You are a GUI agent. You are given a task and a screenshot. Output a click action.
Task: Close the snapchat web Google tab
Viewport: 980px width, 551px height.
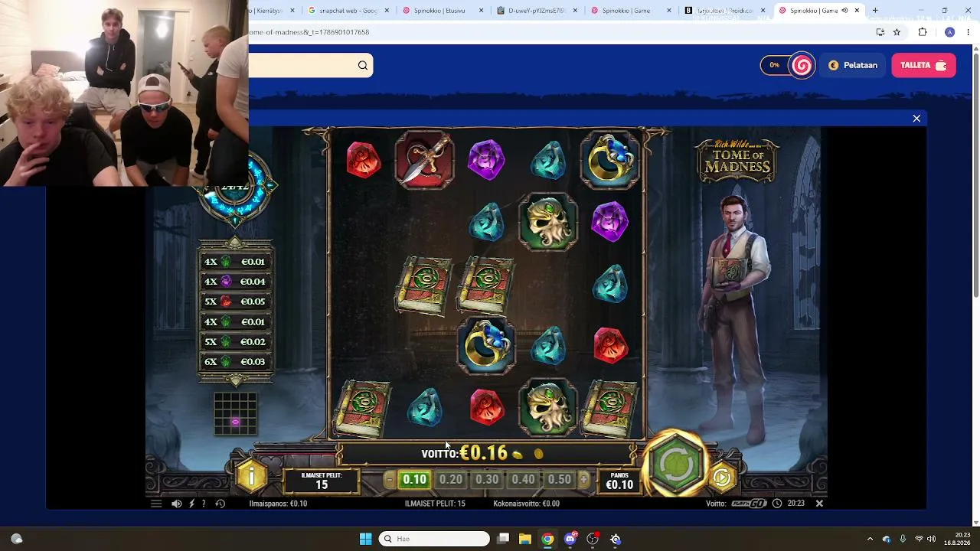coord(387,11)
